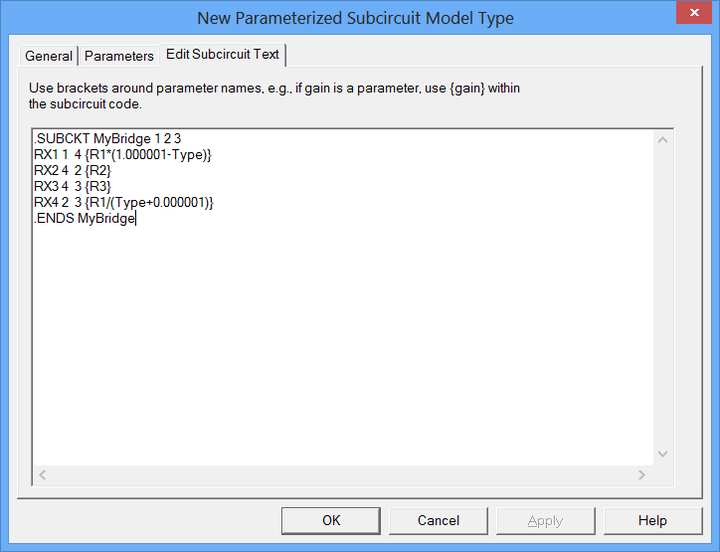The image size is (720, 552).
Task: Click the horizontal scrollbar right arrow
Action: coord(643,475)
